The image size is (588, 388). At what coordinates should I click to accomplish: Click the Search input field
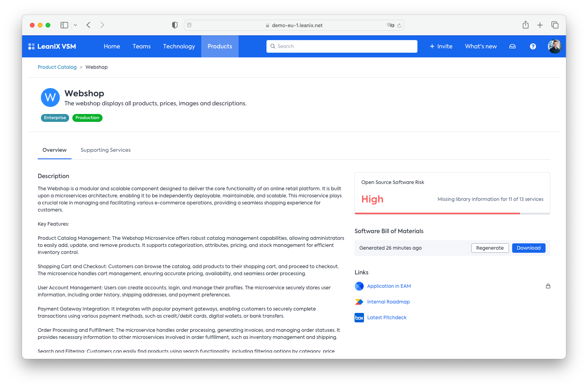(342, 46)
